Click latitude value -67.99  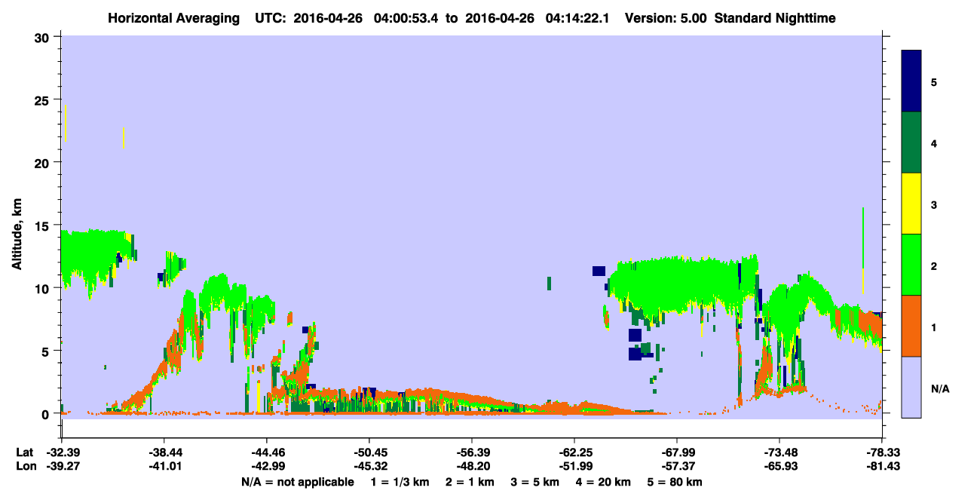coord(677,452)
